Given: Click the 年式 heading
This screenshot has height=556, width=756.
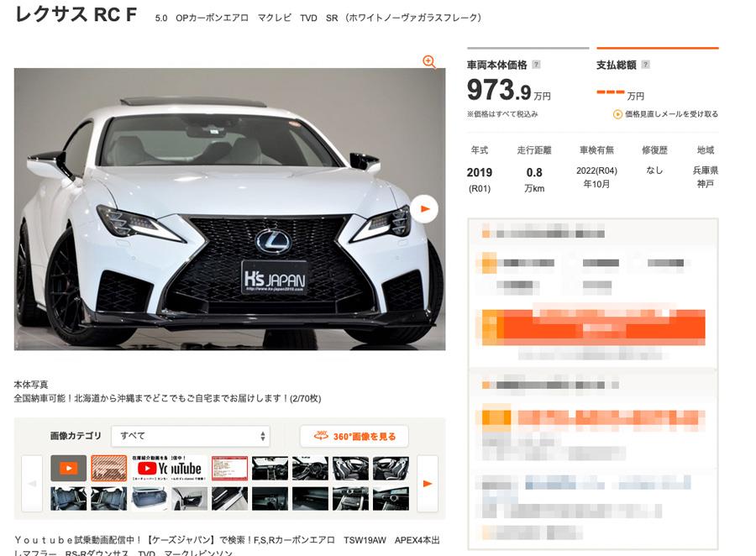Looking at the screenshot, I should (x=480, y=150).
